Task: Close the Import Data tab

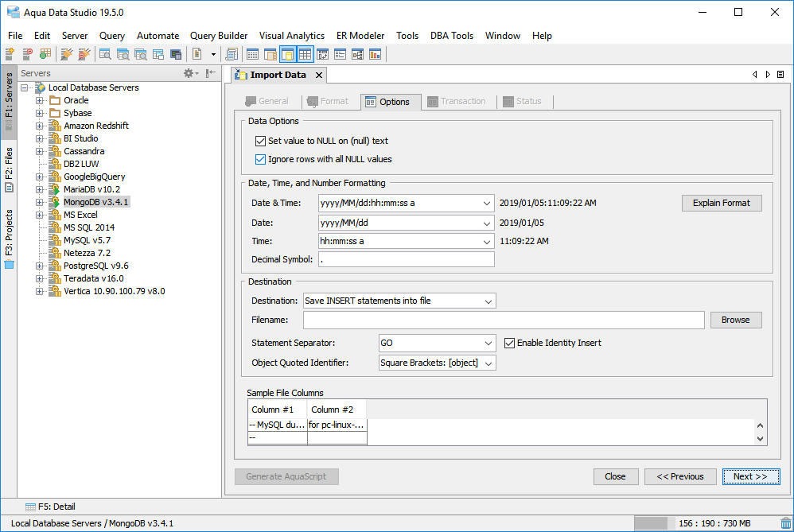Action: pos(319,75)
